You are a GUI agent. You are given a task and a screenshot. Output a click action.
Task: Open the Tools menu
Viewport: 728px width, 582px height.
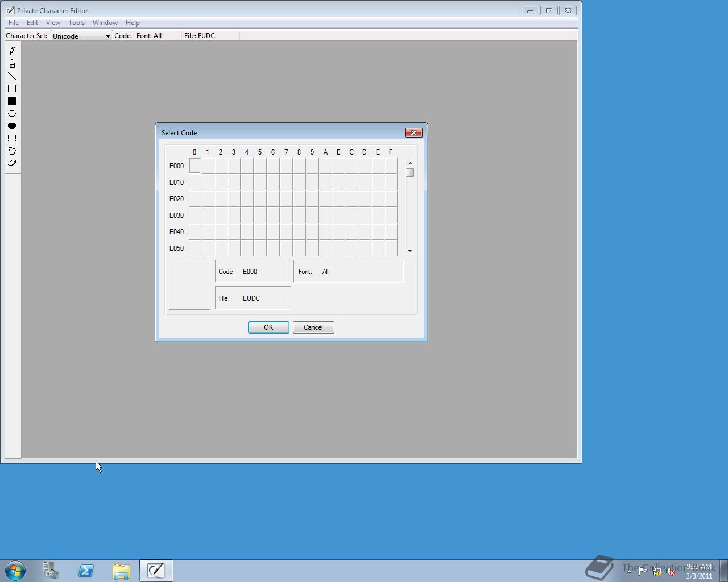76,23
